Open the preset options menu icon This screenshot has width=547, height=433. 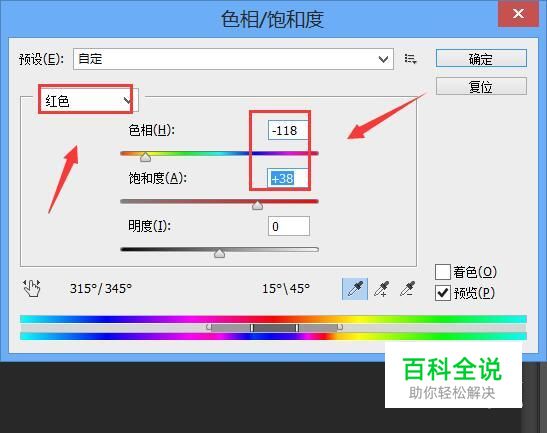[410, 59]
